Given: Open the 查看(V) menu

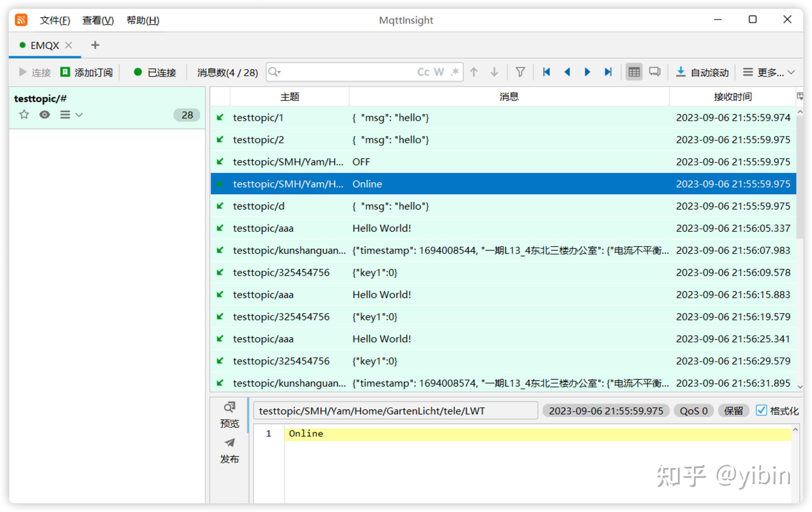Looking at the screenshot, I should pyautogui.click(x=97, y=20).
